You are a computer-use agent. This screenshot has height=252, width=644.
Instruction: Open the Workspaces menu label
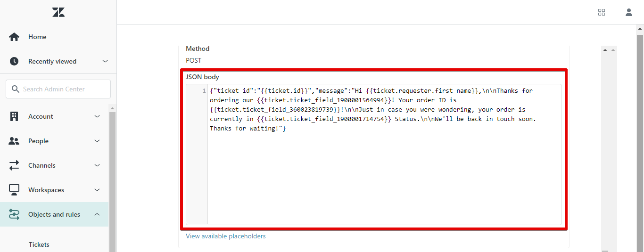(x=46, y=190)
